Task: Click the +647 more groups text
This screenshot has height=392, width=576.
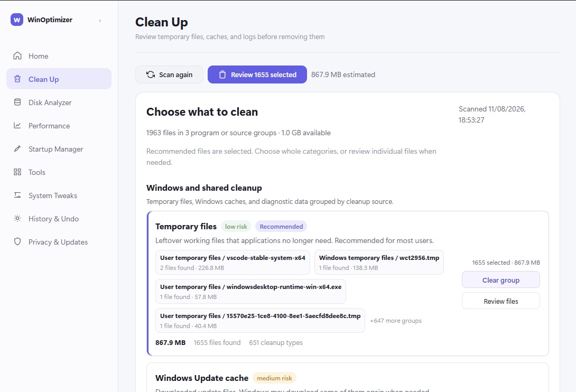Action: point(396,321)
